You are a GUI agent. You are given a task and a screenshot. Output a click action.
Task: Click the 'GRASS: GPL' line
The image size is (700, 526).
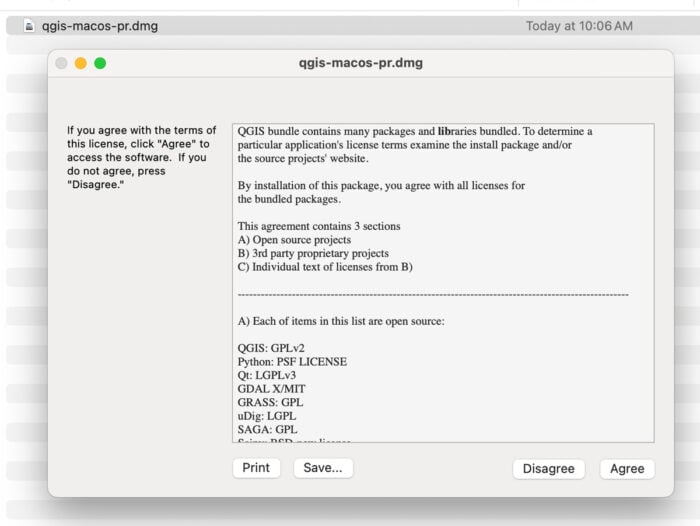270,402
